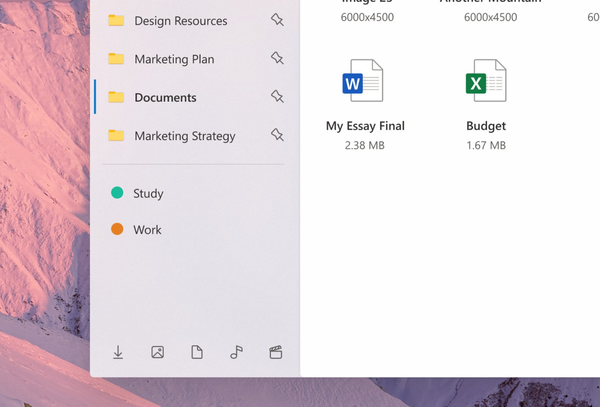This screenshot has width=600, height=407.
Task: Go to Marketing Strategy folder
Action: [x=184, y=136]
